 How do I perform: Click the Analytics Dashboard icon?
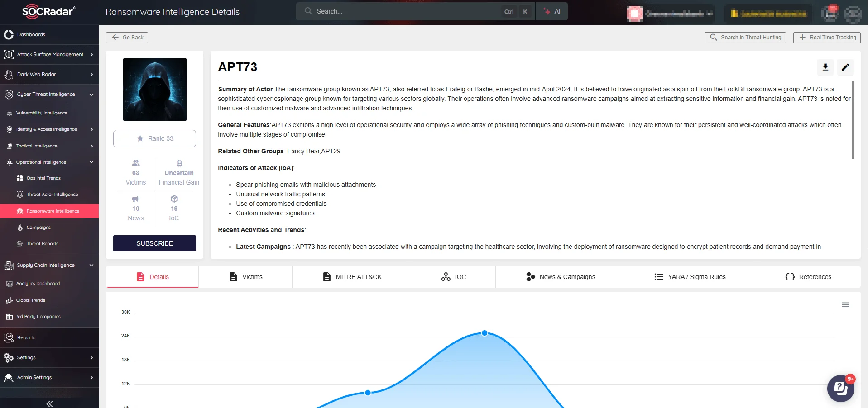10,284
